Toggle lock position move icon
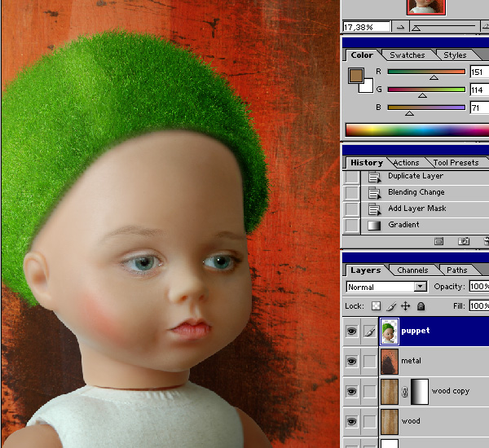The image size is (489, 448). [x=405, y=306]
